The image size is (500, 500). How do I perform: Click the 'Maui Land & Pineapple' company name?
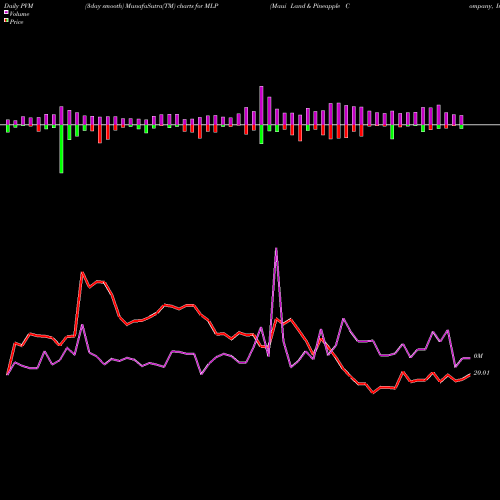tap(306, 6)
